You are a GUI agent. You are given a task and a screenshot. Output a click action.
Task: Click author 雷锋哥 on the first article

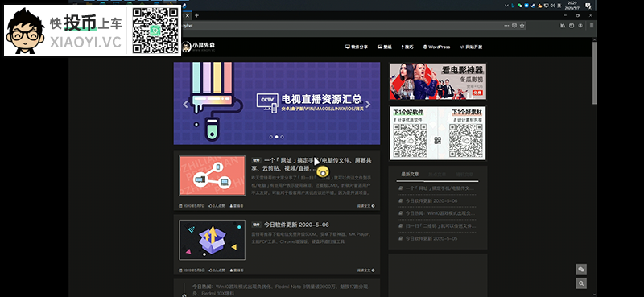pyautogui.click(x=236, y=206)
